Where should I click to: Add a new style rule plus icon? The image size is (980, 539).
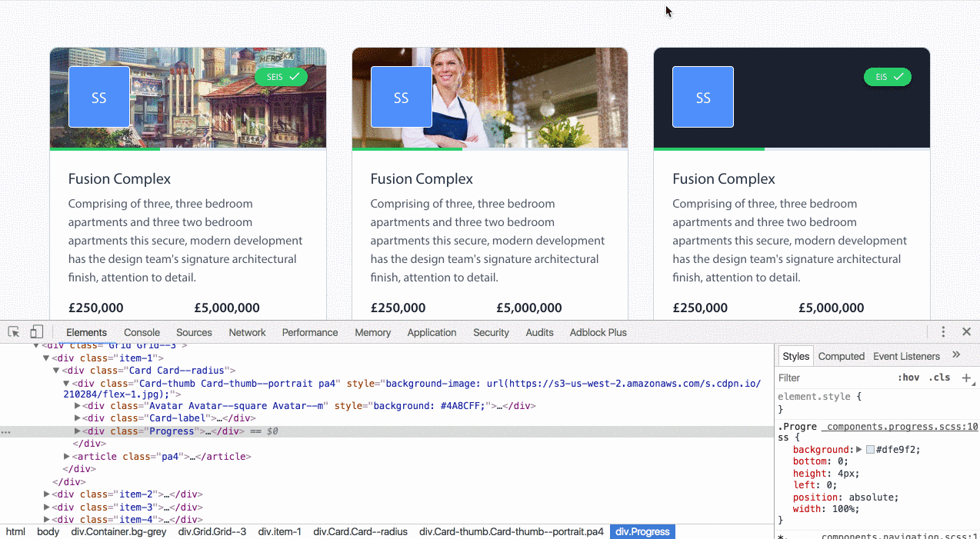click(x=967, y=378)
